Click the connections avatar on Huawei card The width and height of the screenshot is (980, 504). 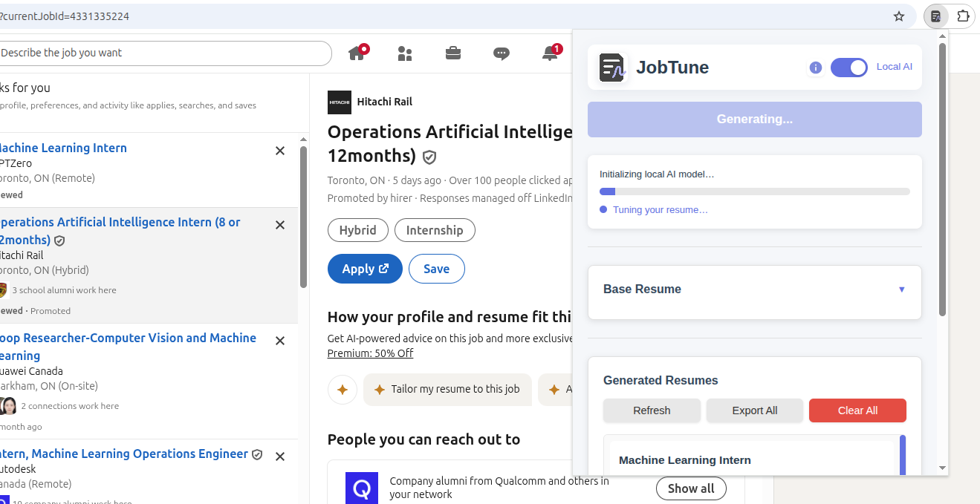coord(8,406)
